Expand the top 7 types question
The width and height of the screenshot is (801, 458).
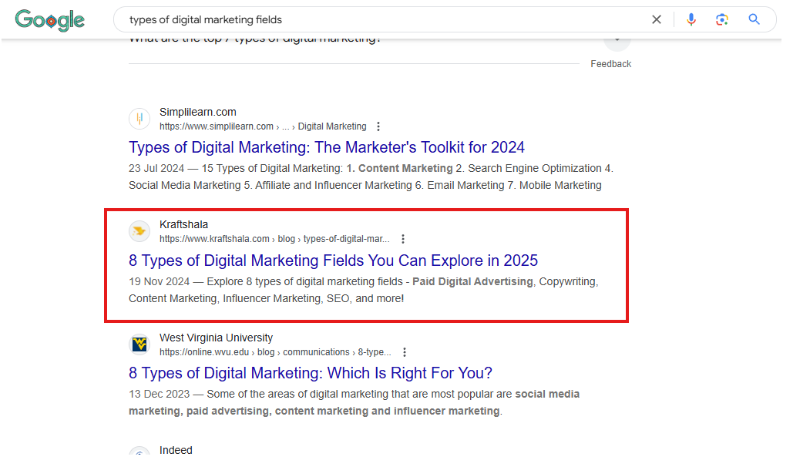(617, 41)
